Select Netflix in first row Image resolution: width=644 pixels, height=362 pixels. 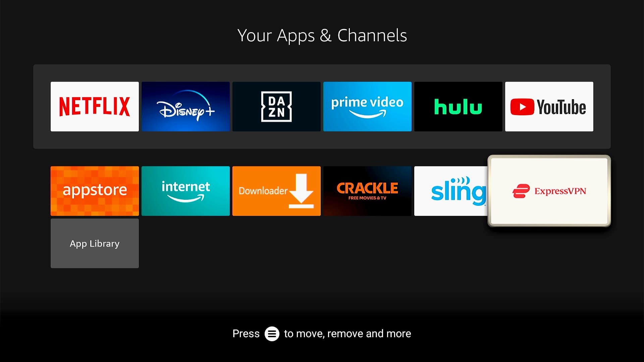94,106
